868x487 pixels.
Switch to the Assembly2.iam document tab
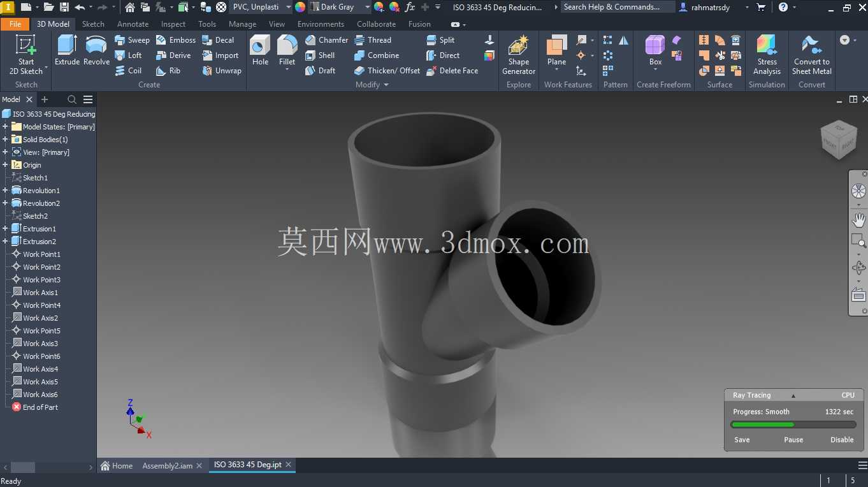tap(167, 465)
